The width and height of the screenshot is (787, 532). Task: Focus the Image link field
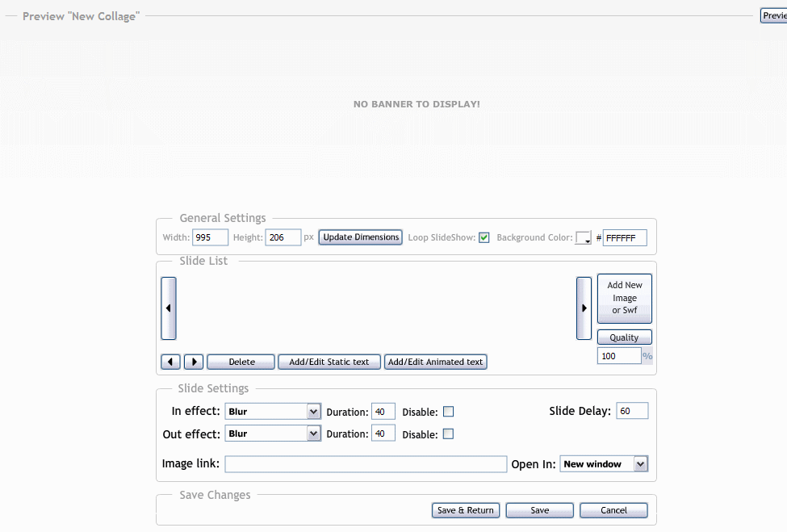pos(366,464)
